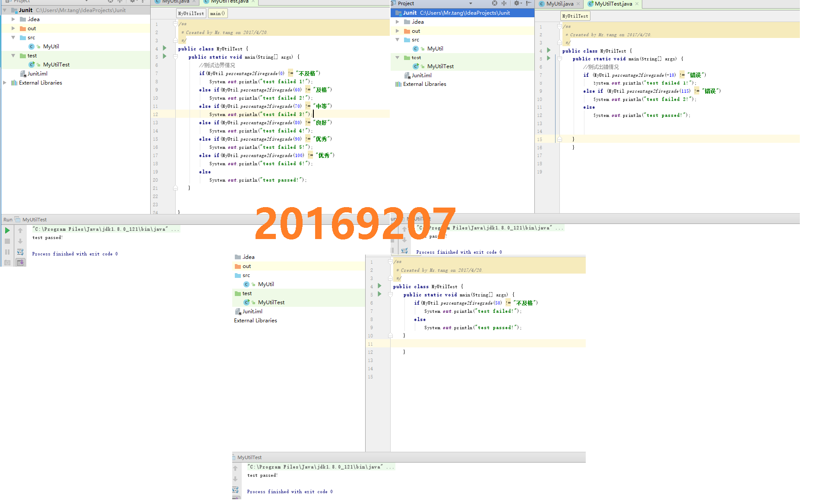Close MyUtil.java tab in right editor
Screen dimensions: 821x504
point(578,4)
